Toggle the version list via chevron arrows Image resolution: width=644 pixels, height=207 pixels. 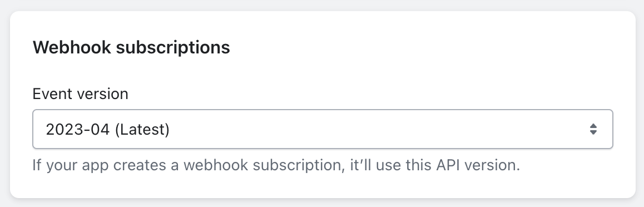(x=593, y=129)
